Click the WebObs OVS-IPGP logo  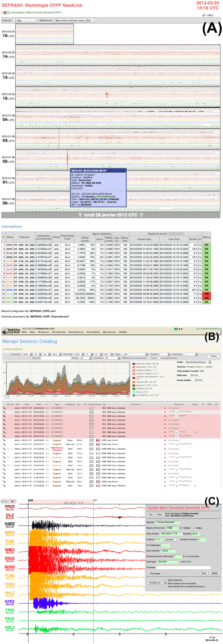[11, 331]
